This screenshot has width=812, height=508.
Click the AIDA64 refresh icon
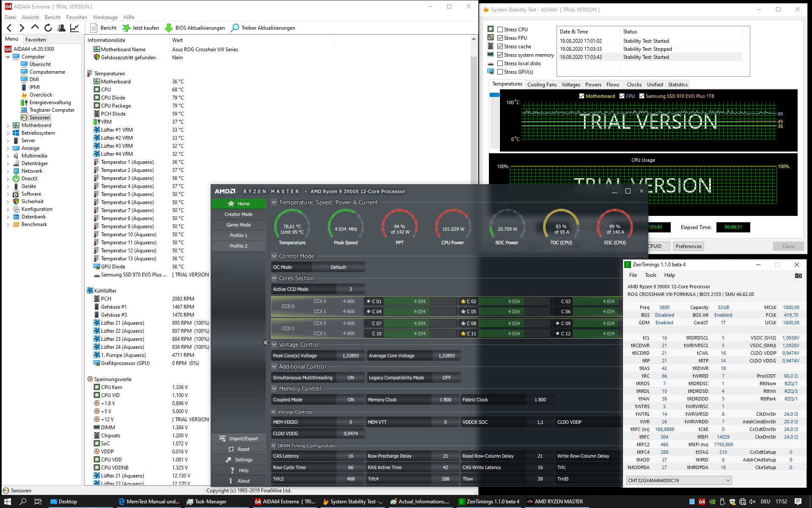[x=48, y=28]
